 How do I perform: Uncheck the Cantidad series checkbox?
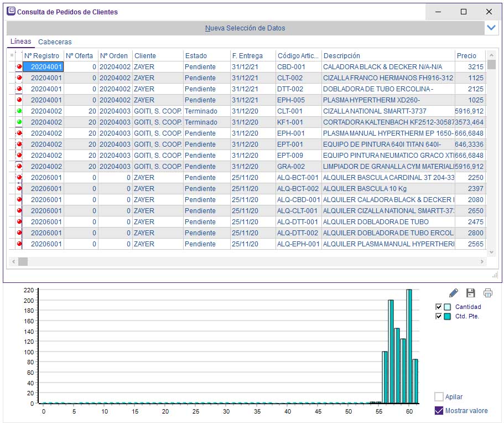pyautogui.click(x=439, y=307)
